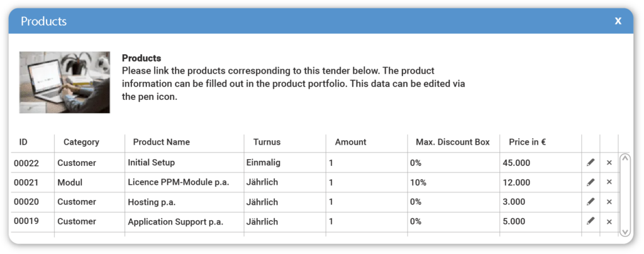Open editor for Application Support p.a. row
The width and height of the screenshot is (644, 254).
(x=591, y=221)
